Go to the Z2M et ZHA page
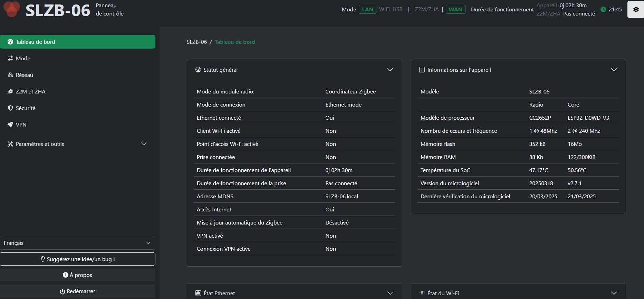 point(30,91)
